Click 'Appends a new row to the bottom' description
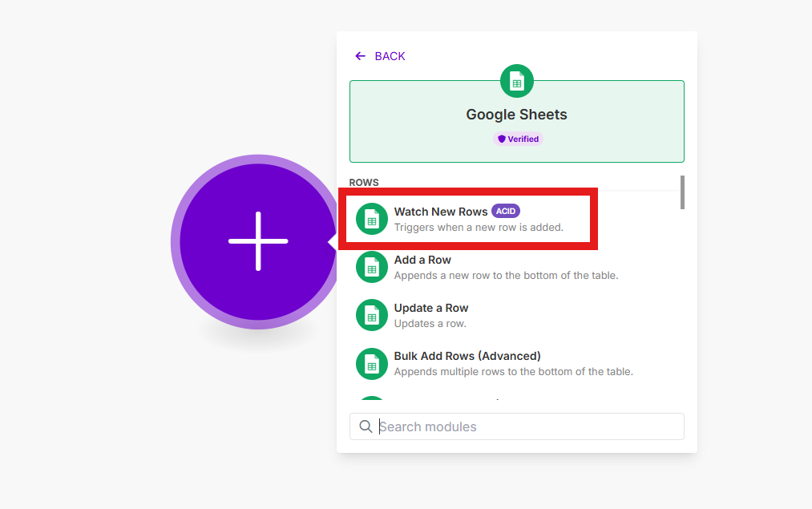This screenshot has width=812, height=509. [x=506, y=276]
